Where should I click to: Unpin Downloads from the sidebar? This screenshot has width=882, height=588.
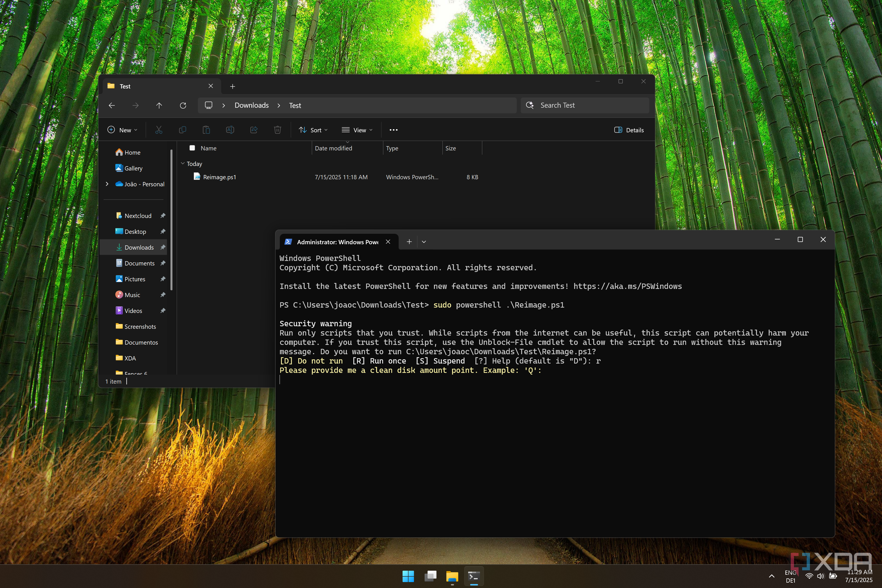click(163, 247)
